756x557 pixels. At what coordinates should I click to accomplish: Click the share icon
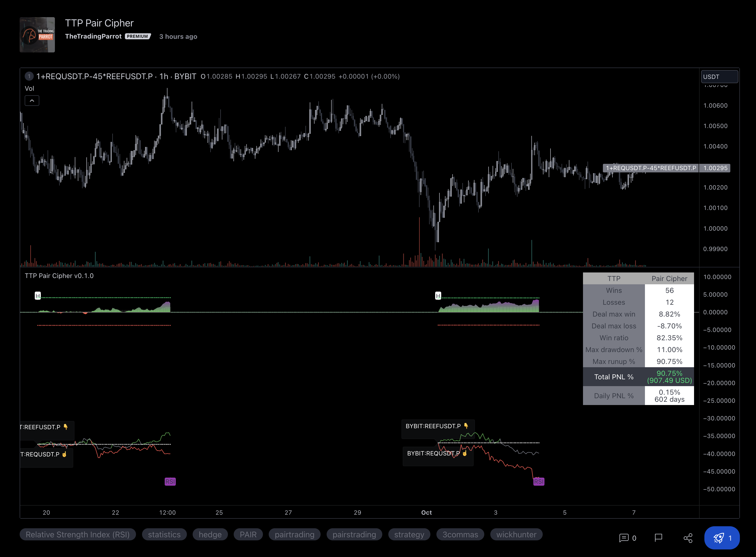[x=688, y=538]
